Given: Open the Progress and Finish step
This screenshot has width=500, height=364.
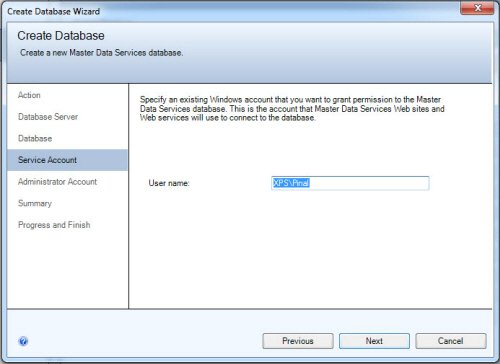Looking at the screenshot, I should click(x=54, y=225).
